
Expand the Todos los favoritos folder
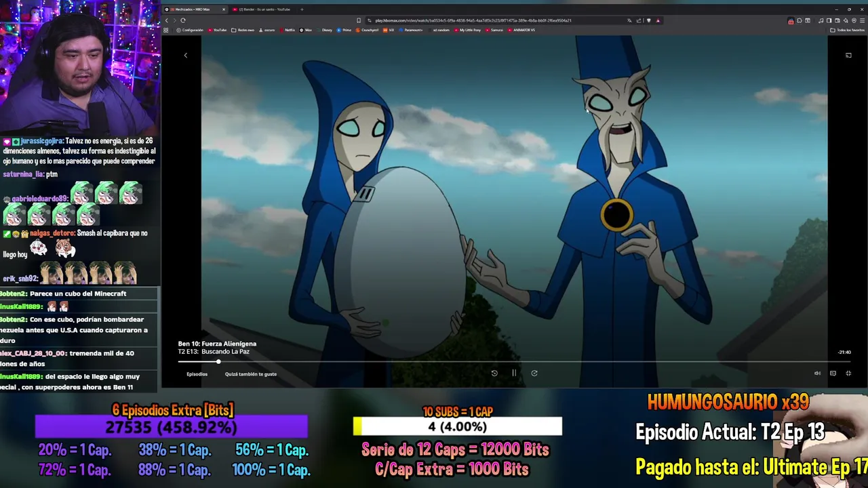pyautogui.click(x=847, y=30)
